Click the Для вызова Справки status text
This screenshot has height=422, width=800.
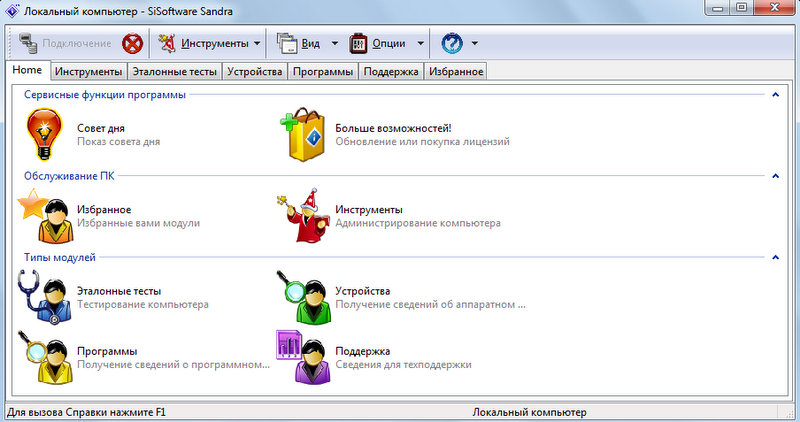[x=86, y=412]
